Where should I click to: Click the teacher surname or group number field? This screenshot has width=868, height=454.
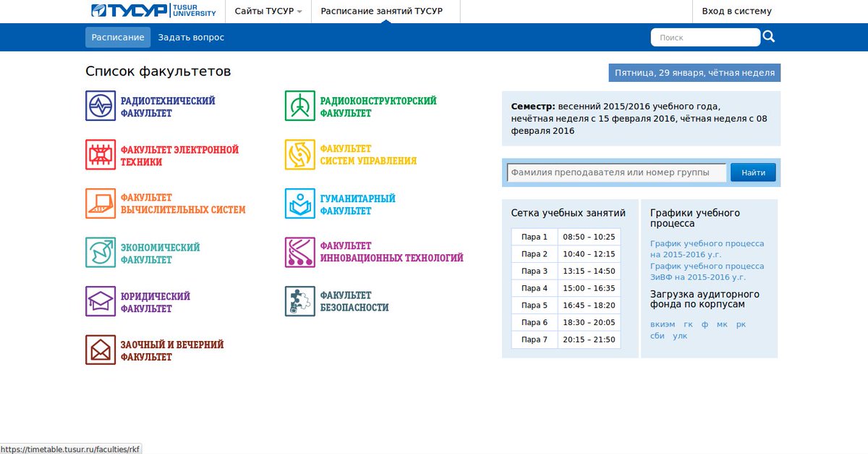coord(616,172)
